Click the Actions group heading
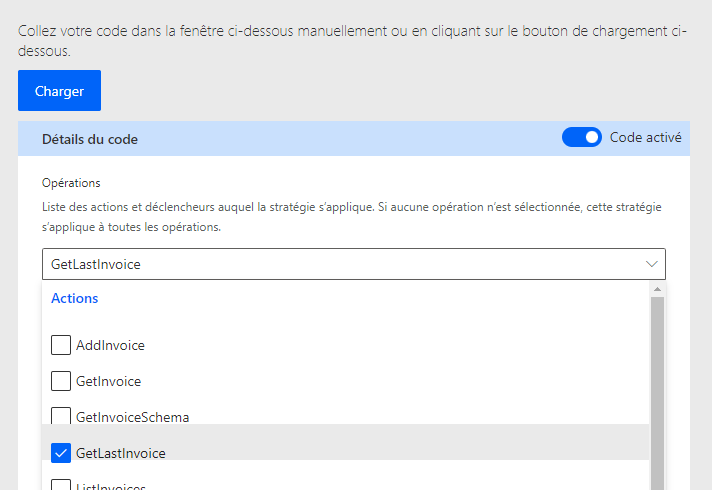The image size is (712, 490). (74, 298)
